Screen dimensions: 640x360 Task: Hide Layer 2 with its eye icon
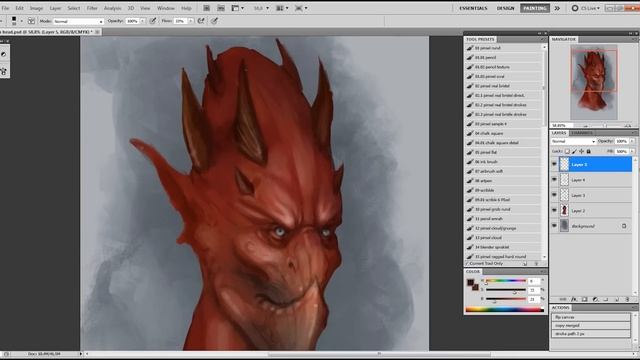pos(554,211)
